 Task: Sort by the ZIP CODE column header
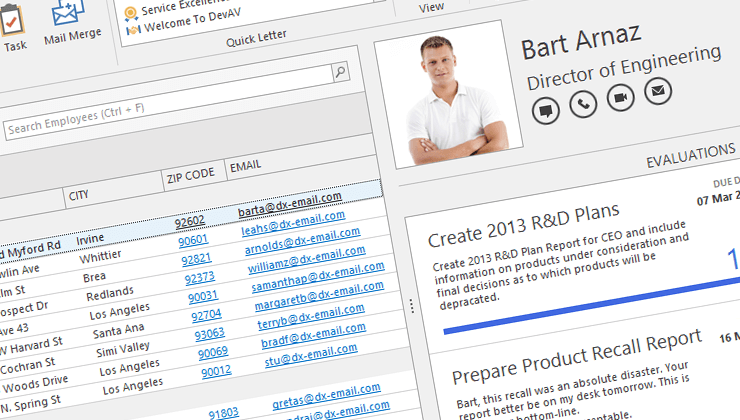point(191,174)
